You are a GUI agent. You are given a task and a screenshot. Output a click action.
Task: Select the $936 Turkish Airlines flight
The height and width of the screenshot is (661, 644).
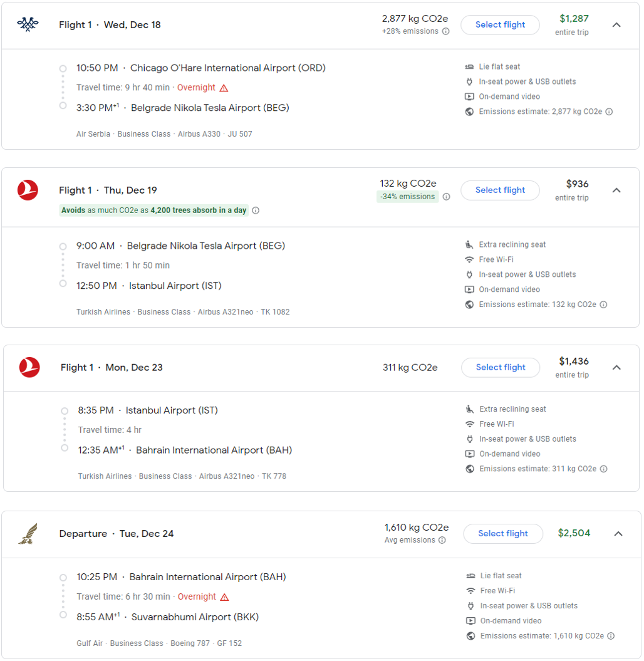(500, 190)
